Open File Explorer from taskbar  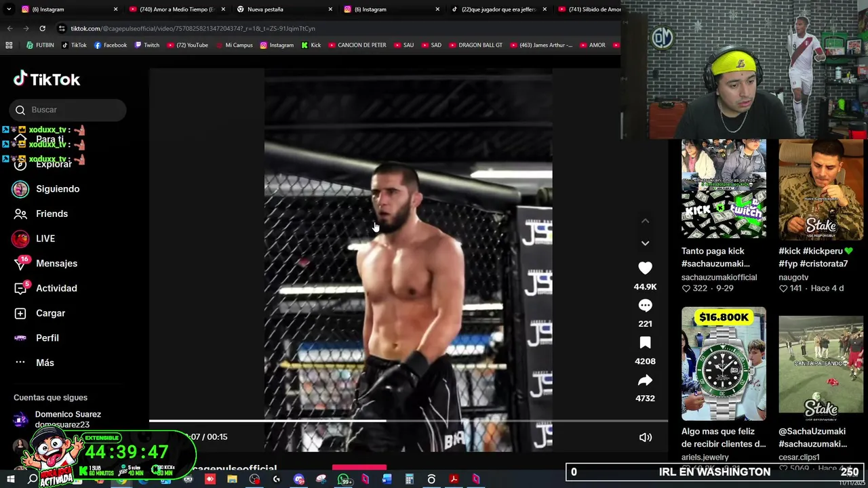pos(232,479)
